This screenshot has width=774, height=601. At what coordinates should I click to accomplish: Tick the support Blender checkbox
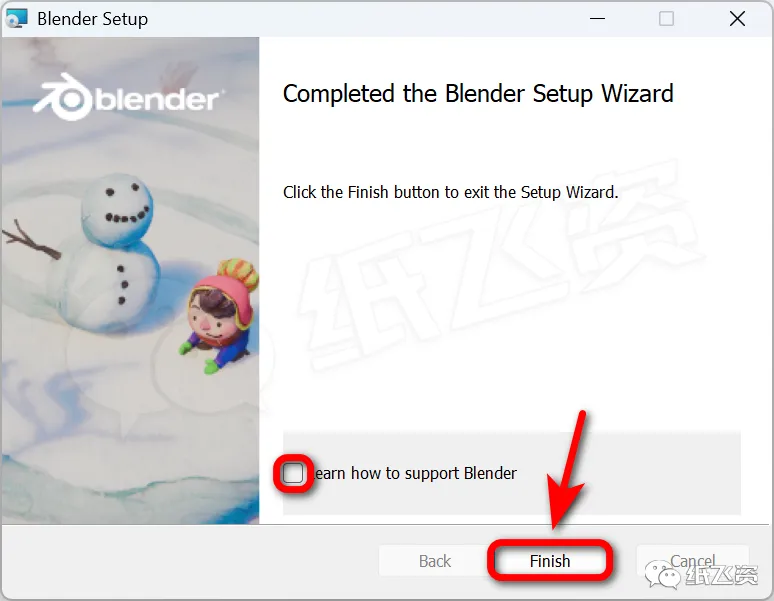[293, 474]
